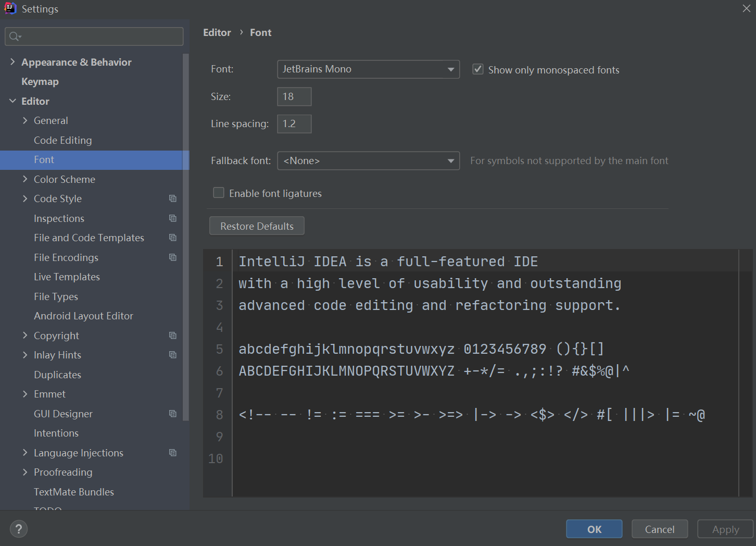This screenshot has height=546, width=756.
Task: Click the Editor breadcrumb link
Action: 217,32
